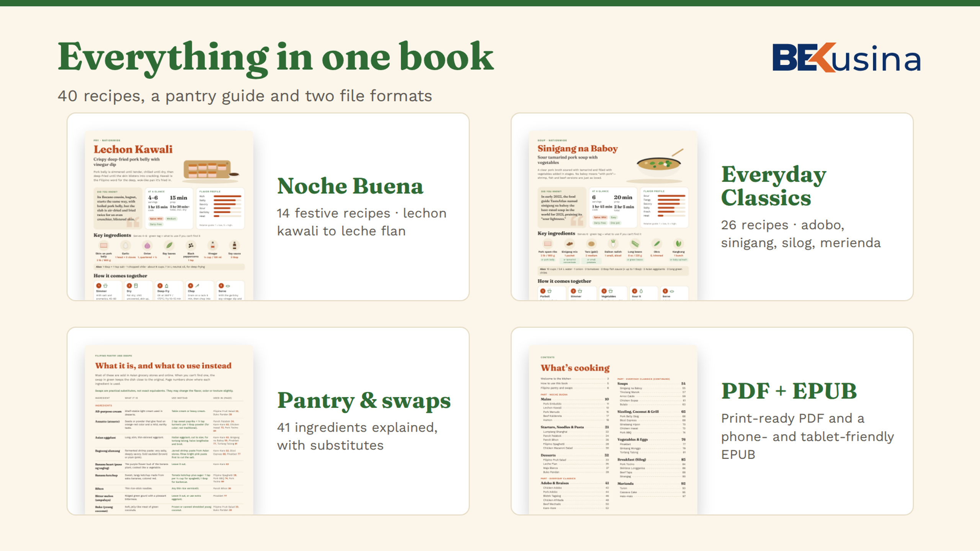This screenshot has height=551, width=980.
Task: Click the flavor profile bars in Lechon Kawali page
Action: pos(227,206)
